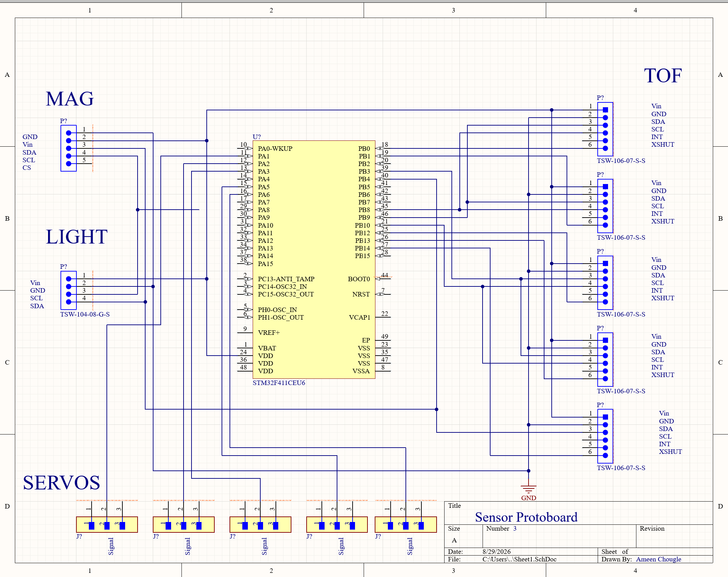728x577 pixels.
Task: Click the Ameen Chougle drawn-by name
Action: [659, 559]
